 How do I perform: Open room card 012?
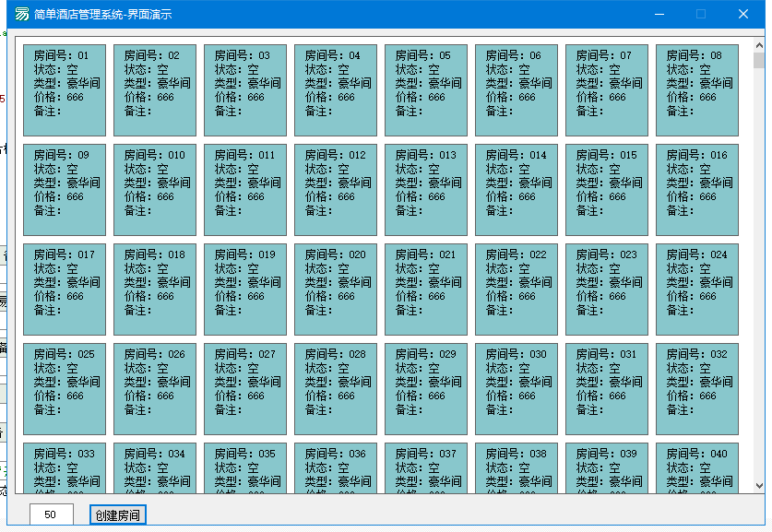click(336, 190)
